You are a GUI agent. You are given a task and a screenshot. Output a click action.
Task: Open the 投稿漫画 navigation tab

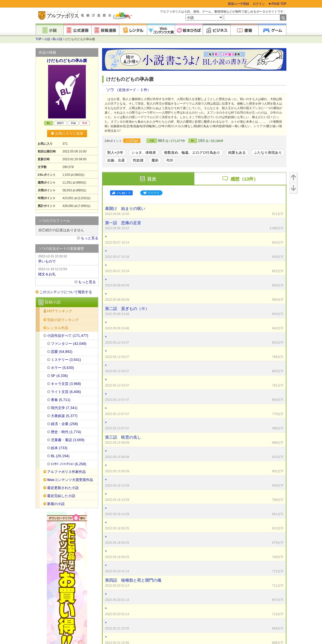[x=105, y=30]
